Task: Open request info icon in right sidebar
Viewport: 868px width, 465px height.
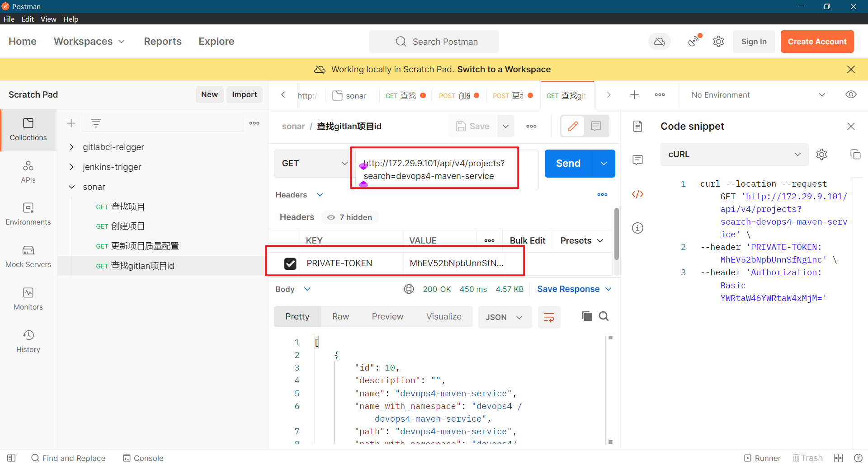Action: pyautogui.click(x=637, y=228)
